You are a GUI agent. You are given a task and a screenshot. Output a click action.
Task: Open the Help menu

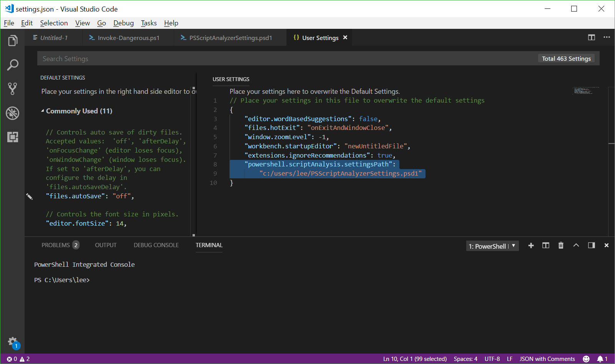[171, 23]
